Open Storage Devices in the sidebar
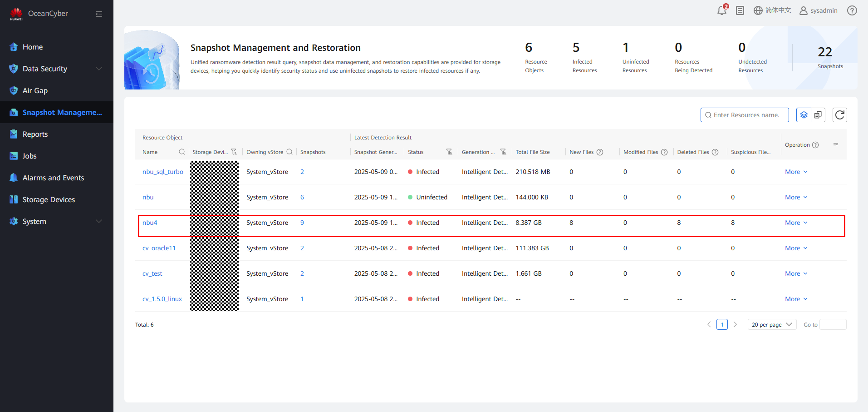868x412 pixels. 49,199
